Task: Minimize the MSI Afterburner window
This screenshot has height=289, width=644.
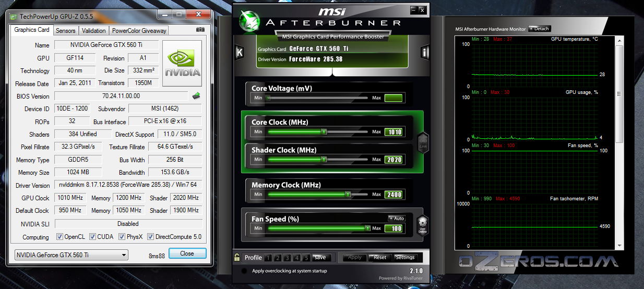Action: point(413,9)
